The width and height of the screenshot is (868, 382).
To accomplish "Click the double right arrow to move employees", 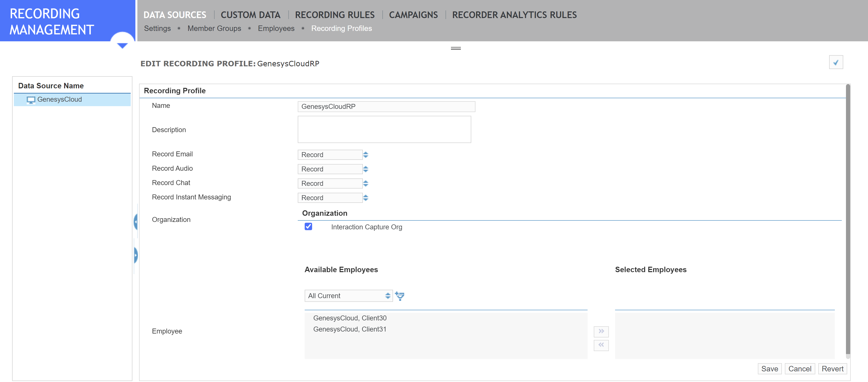I will coord(601,332).
